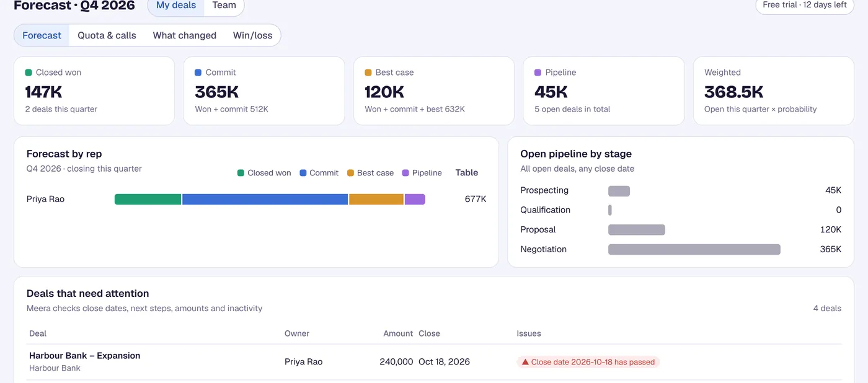The height and width of the screenshot is (383, 868).
Task: Click the 4 deals count
Action: (827, 308)
